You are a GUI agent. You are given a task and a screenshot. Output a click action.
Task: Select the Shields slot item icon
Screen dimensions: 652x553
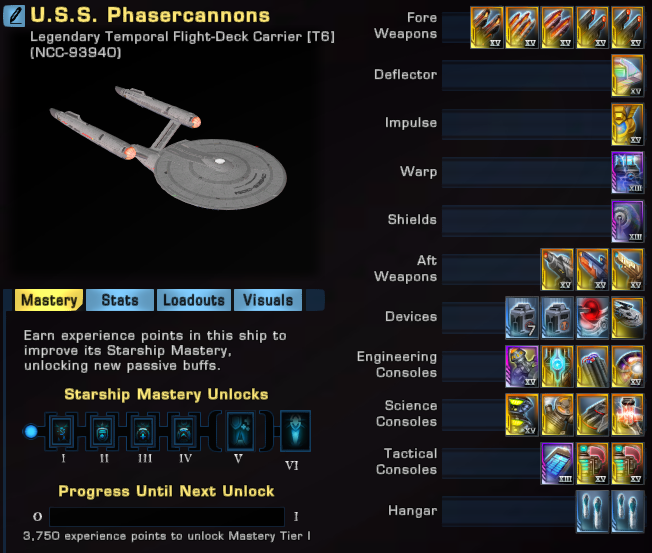627,221
